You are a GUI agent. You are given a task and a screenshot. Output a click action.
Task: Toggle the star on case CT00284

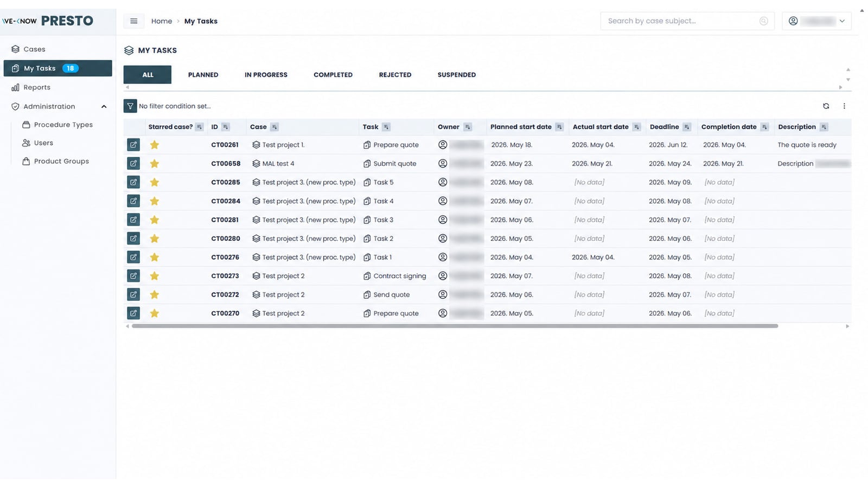155,201
